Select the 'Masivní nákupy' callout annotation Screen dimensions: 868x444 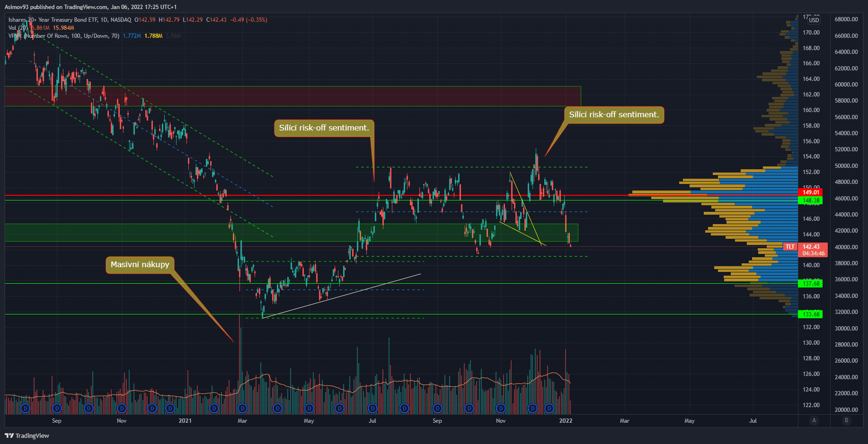(x=140, y=265)
